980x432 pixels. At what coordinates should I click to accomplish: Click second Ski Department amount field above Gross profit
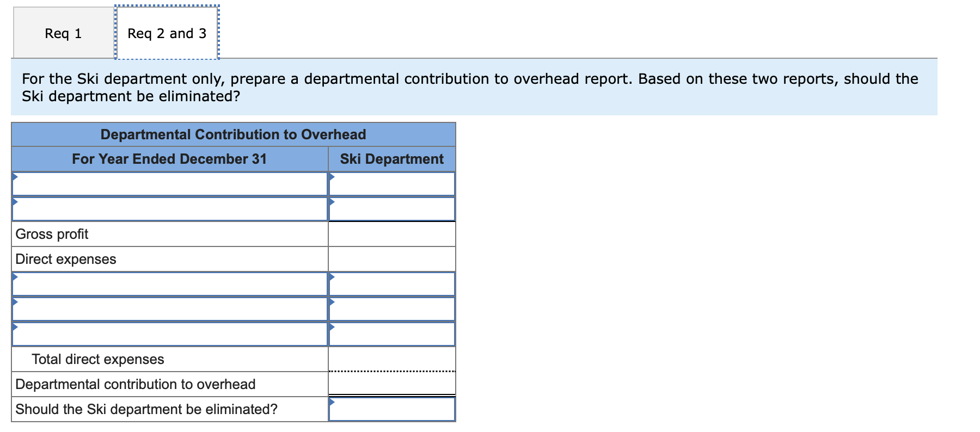coord(392,209)
